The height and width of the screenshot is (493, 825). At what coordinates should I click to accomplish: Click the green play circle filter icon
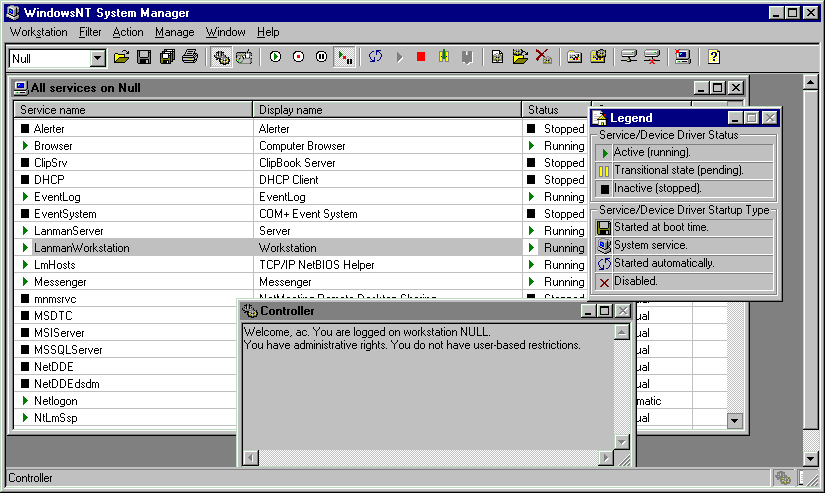click(x=275, y=57)
